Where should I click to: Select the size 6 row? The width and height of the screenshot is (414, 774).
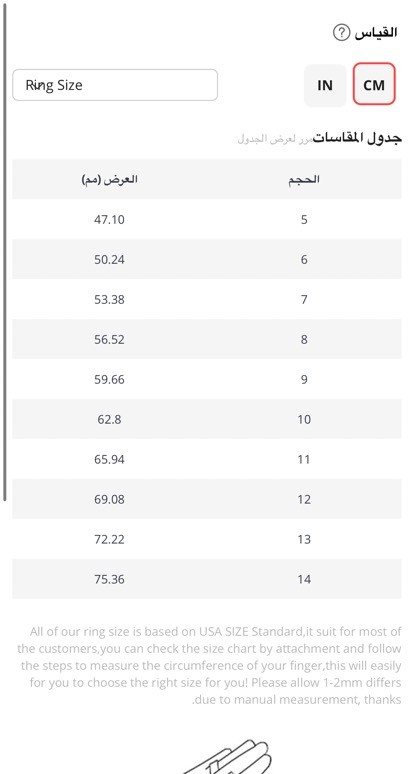click(x=207, y=259)
